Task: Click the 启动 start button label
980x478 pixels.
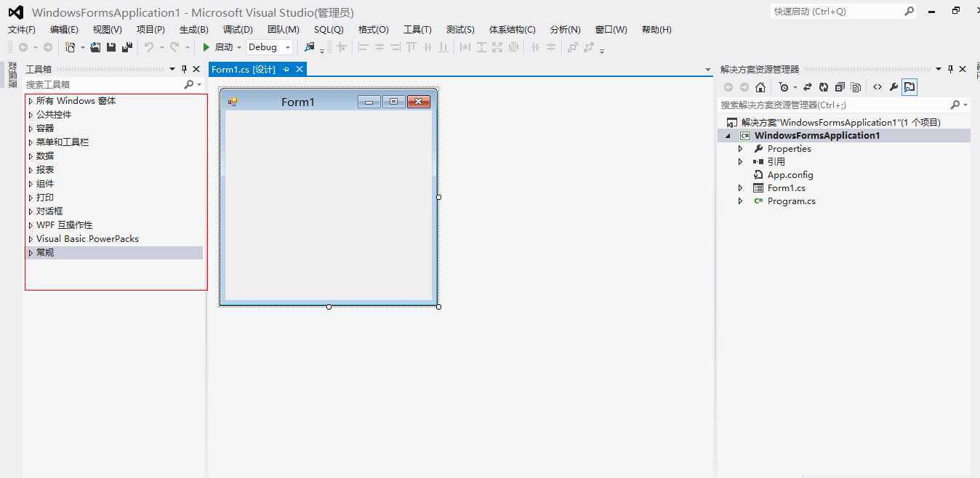Action: (224, 47)
